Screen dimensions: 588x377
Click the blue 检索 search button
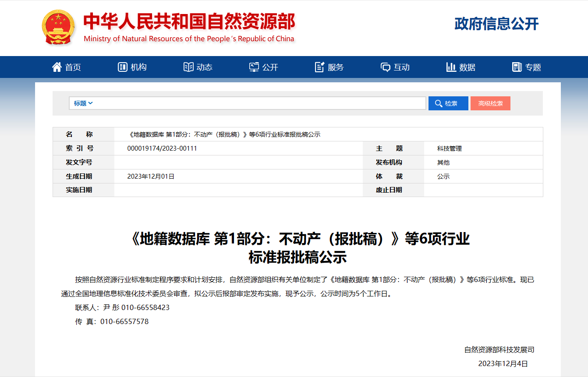click(448, 103)
